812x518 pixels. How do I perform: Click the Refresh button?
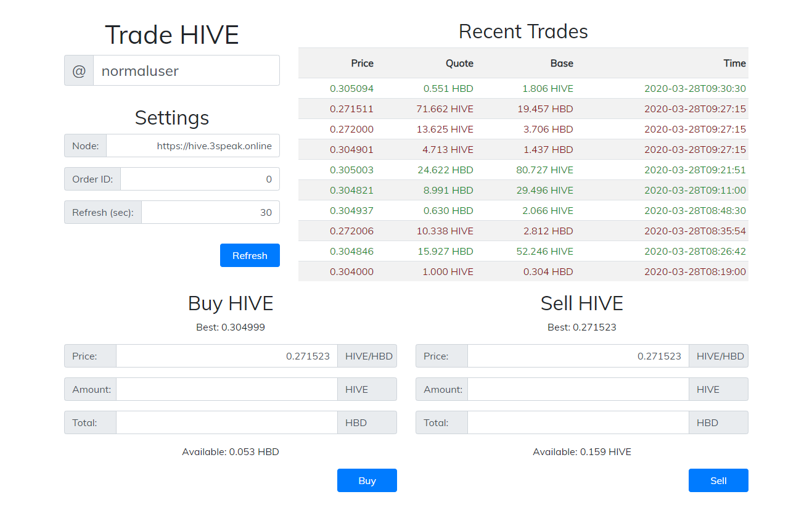click(250, 255)
